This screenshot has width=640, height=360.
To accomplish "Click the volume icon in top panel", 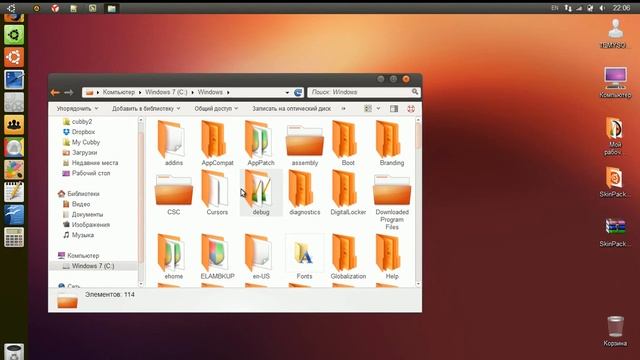I will point(602,8).
